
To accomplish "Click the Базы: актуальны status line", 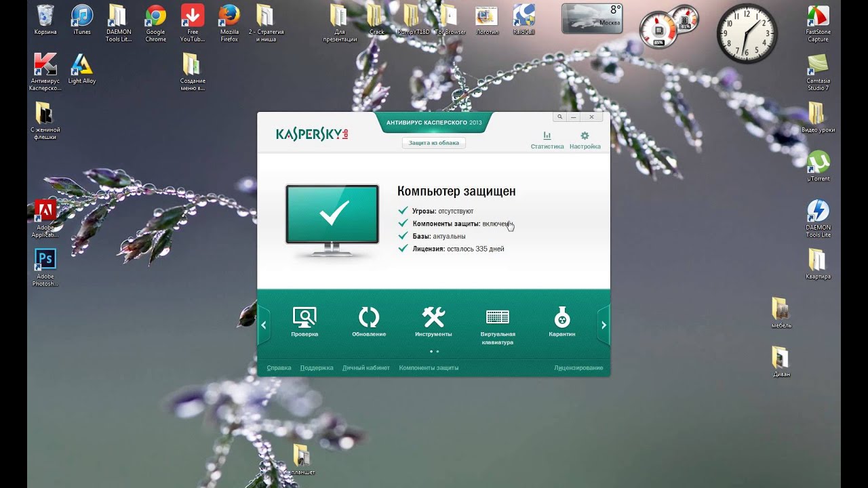I will tap(432, 237).
